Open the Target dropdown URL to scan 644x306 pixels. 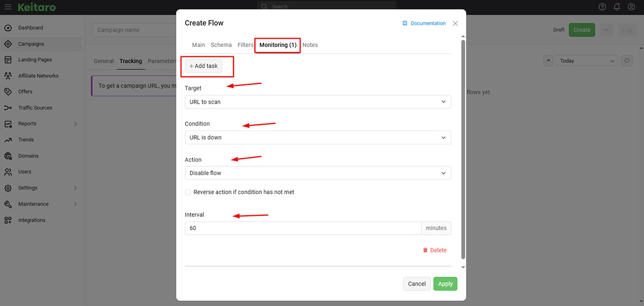pyautogui.click(x=318, y=101)
